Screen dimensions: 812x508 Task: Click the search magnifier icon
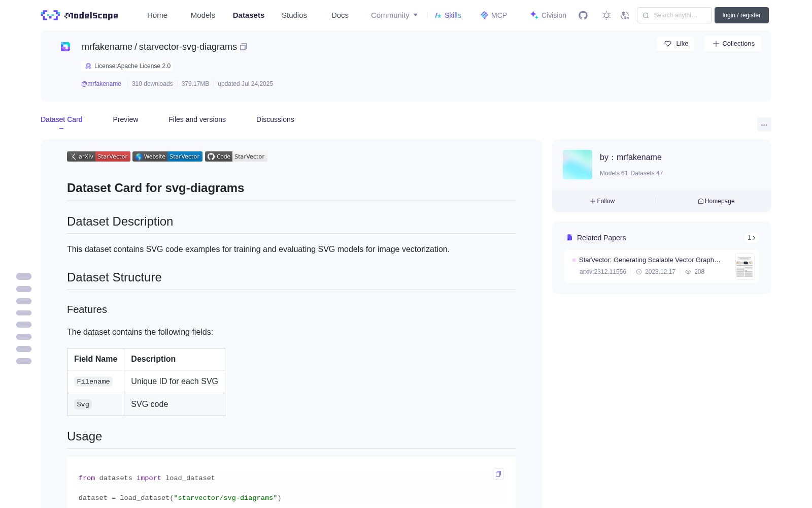point(646,15)
